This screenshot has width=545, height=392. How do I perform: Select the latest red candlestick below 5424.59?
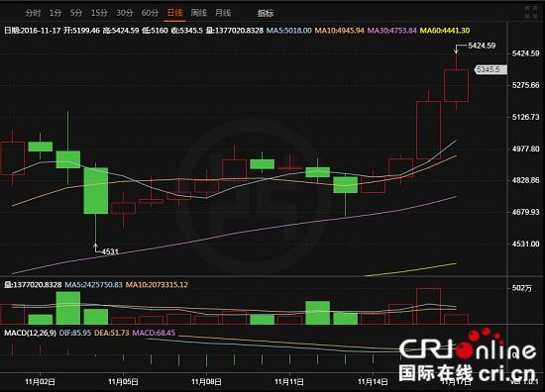pos(457,86)
